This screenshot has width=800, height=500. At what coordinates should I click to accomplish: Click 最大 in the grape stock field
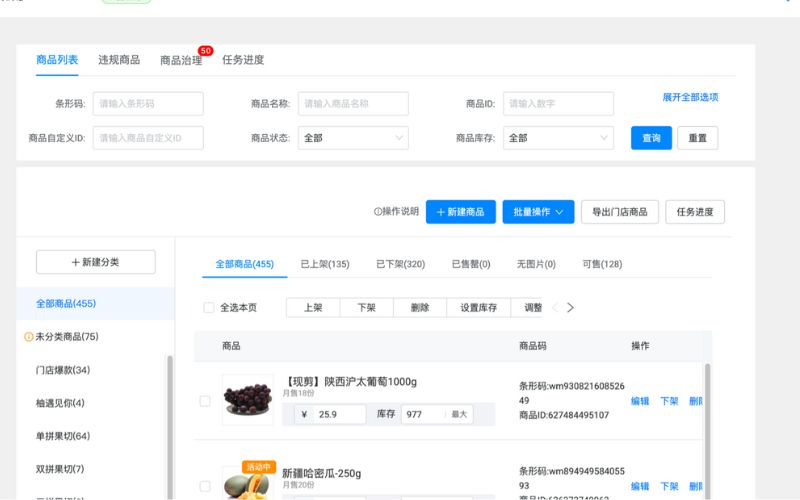459,414
